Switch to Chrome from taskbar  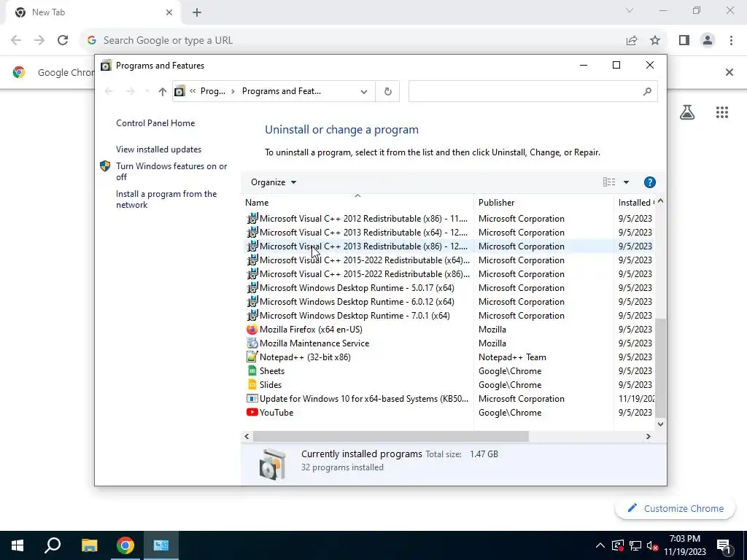pyautogui.click(x=125, y=545)
